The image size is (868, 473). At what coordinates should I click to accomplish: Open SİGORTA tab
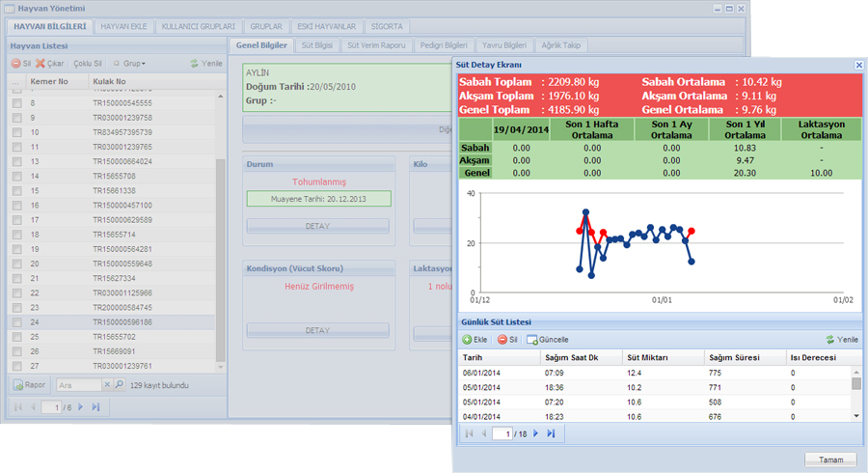387,27
